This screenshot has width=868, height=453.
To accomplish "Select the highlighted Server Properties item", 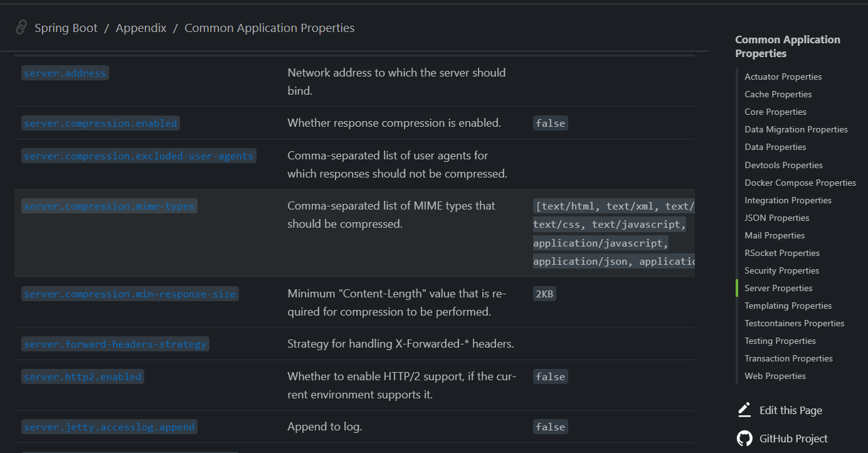I will (778, 288).
